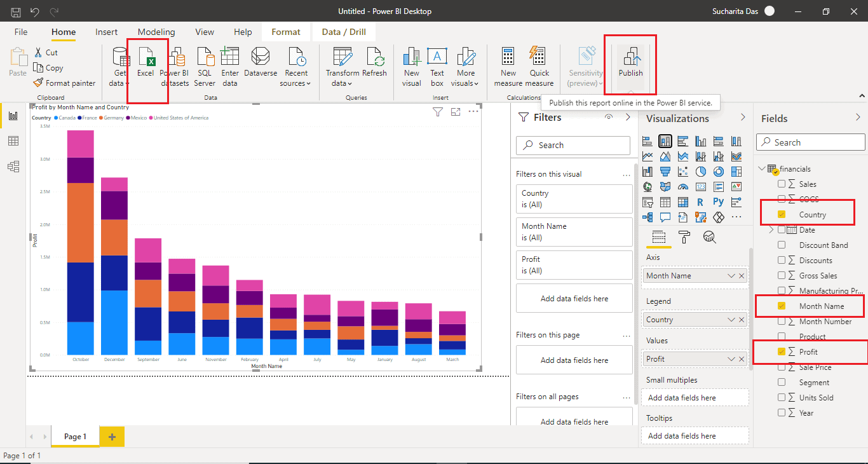Add a new page with plus button
This screenshot has height=464, width=868.
click(112, 437)
